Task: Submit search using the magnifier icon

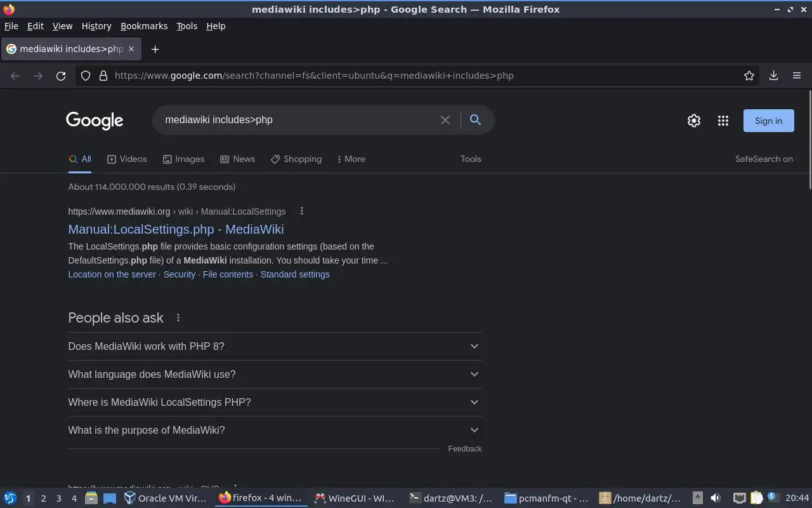Action: pyautogui.click(x=475, y=119)
